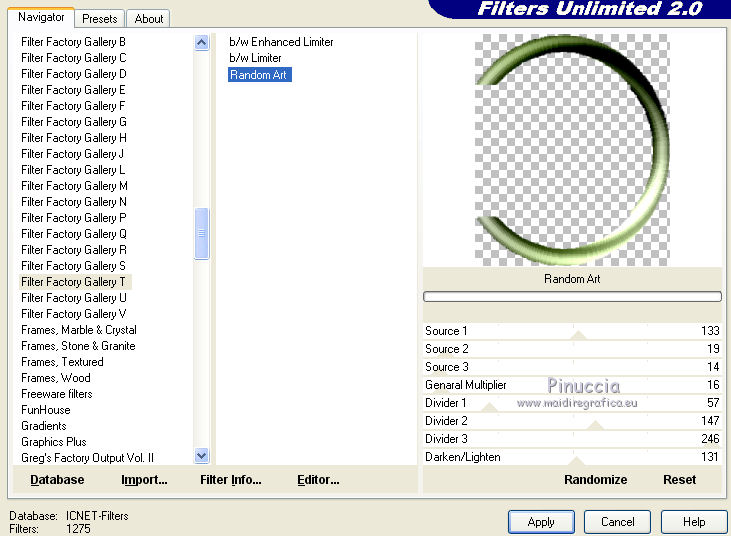
Task: Choose the b/w Enhanced Limiter filter
Action: pyautogui.click(x=281, y=42)
